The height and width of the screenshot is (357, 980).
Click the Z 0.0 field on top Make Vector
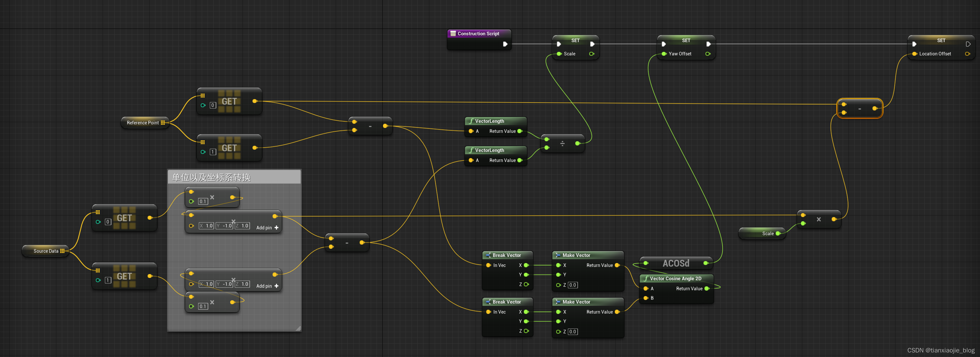572,285
